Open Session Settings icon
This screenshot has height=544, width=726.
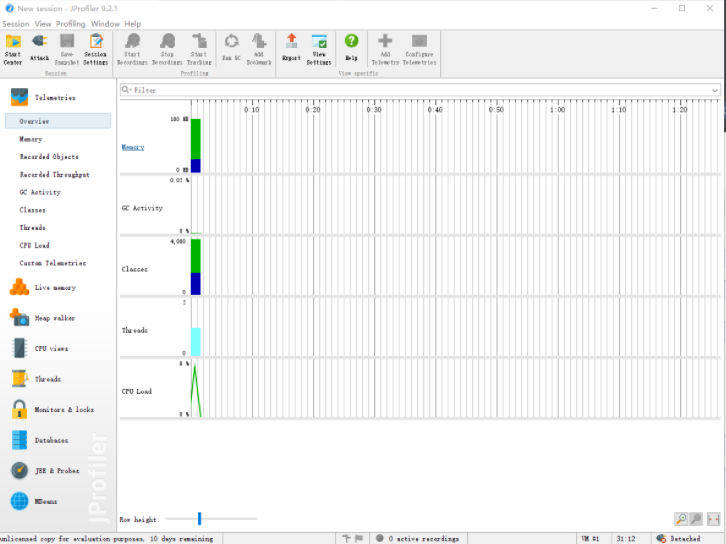96,49
